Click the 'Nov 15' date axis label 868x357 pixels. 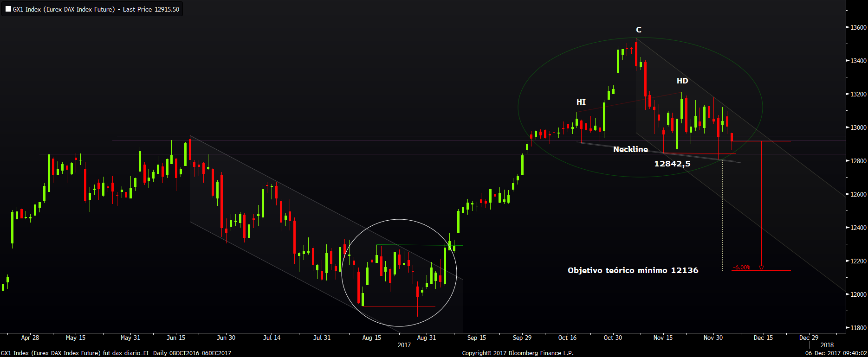point(663,338)
